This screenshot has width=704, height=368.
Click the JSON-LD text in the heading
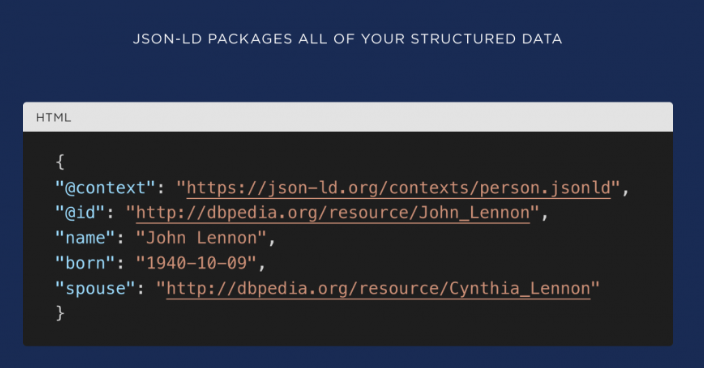point(167,39)
